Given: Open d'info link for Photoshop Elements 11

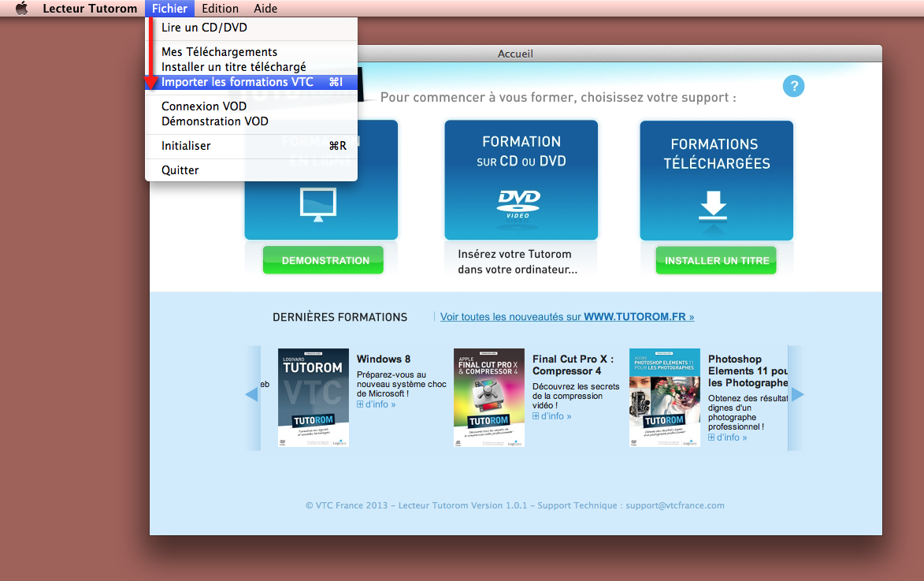Looking at the screenshot, I should 727,438.
